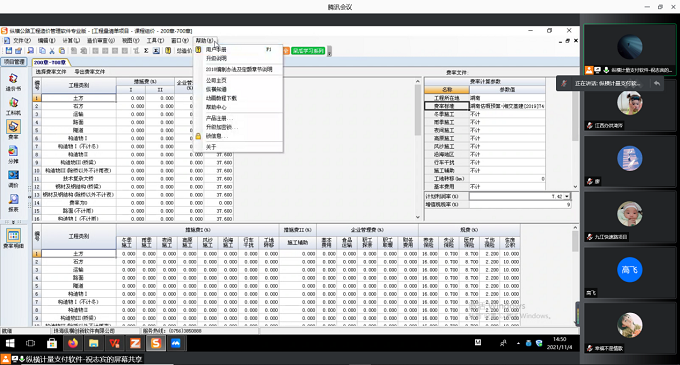Click the 增值税税率 value field
Image resolution: width=680 pixels, height=365 pixels.
[520, 204]
